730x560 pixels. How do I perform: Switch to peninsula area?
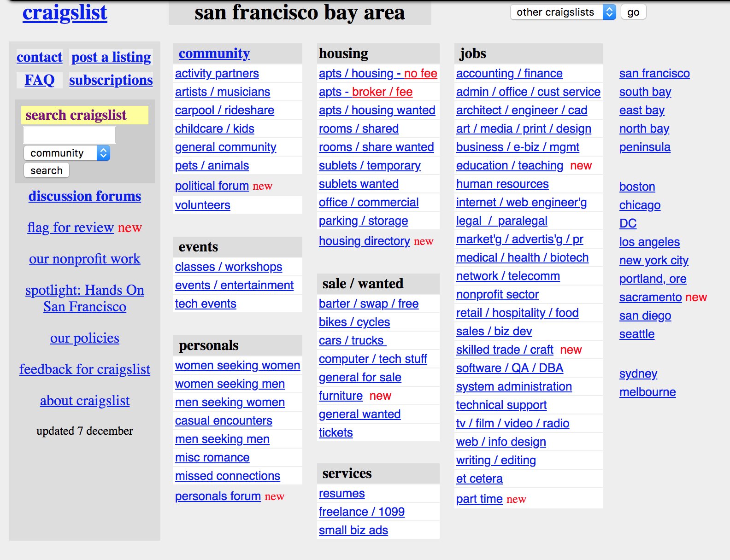pyautogui.click(x=645, y=147)
